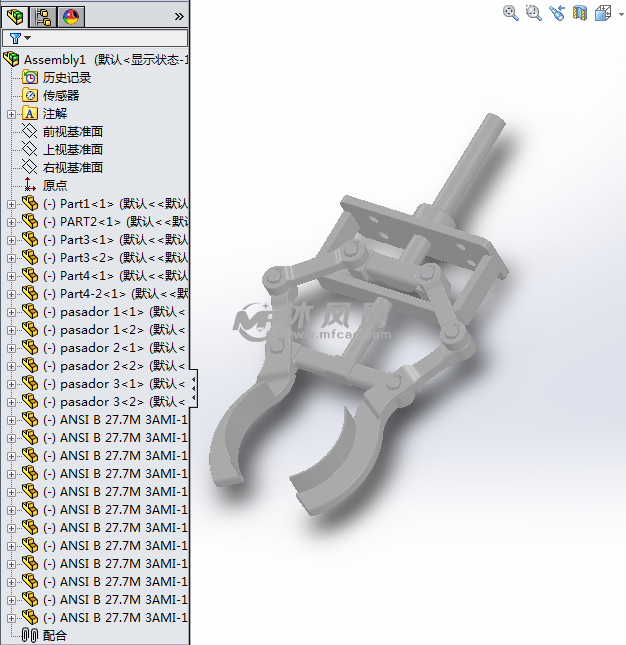Screen dimensions: 626x645
Task: Click the Previous View icon
Action: tap(557, 13)
